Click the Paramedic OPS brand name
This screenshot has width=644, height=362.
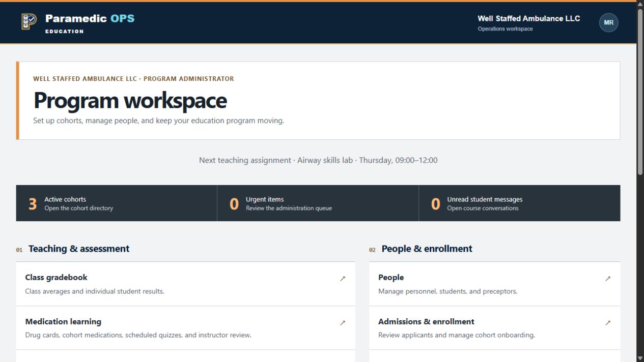tap(90, 19)
